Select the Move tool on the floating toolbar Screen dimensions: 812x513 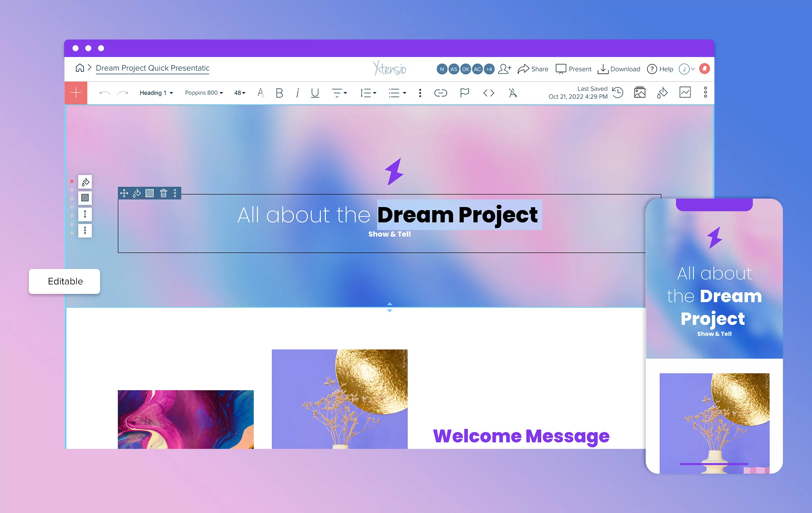tap(123, 193)
